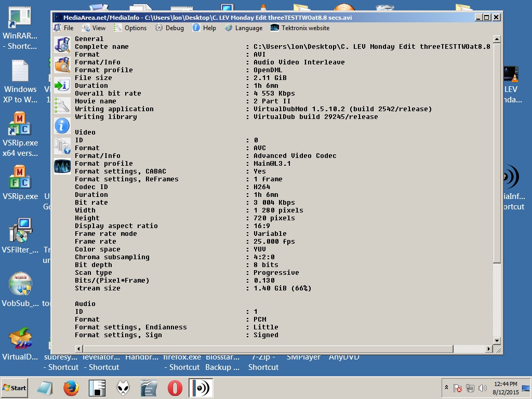Select the WinRAR shortcut desktop icon
Viewport: 532px width, 399px height.
coord(20,29)
